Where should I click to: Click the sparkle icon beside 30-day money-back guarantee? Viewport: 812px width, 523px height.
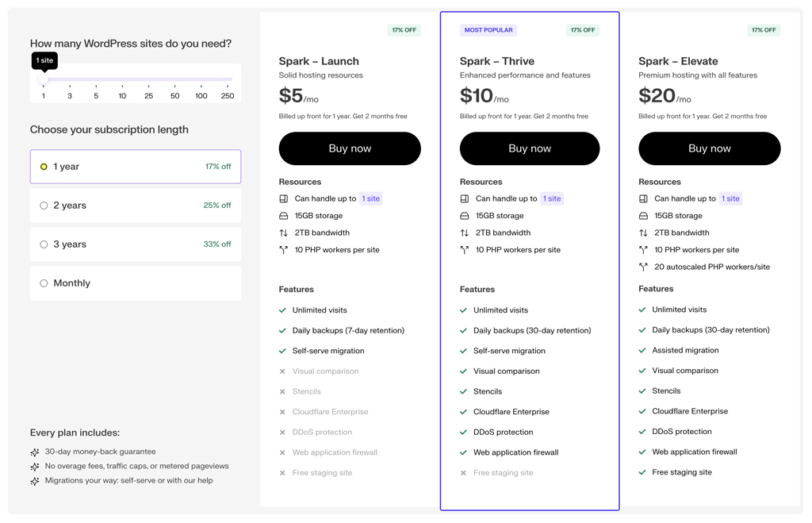[35, 452]
